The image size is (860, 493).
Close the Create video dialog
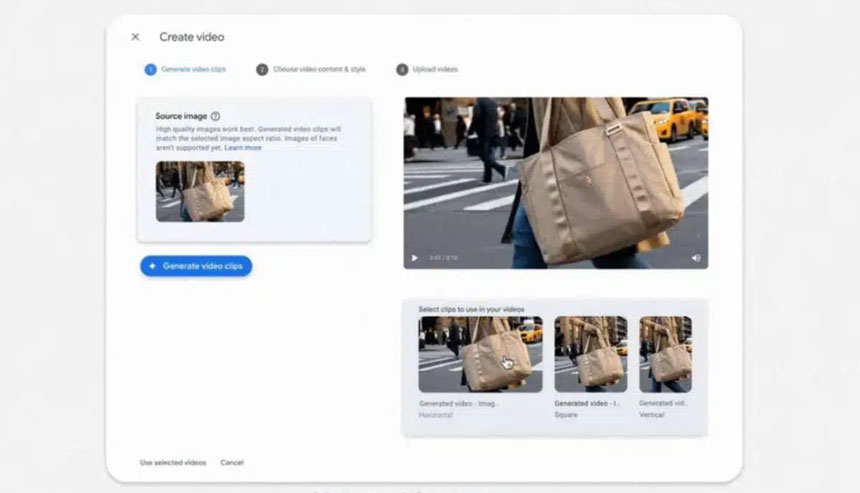tap(135, 37)
